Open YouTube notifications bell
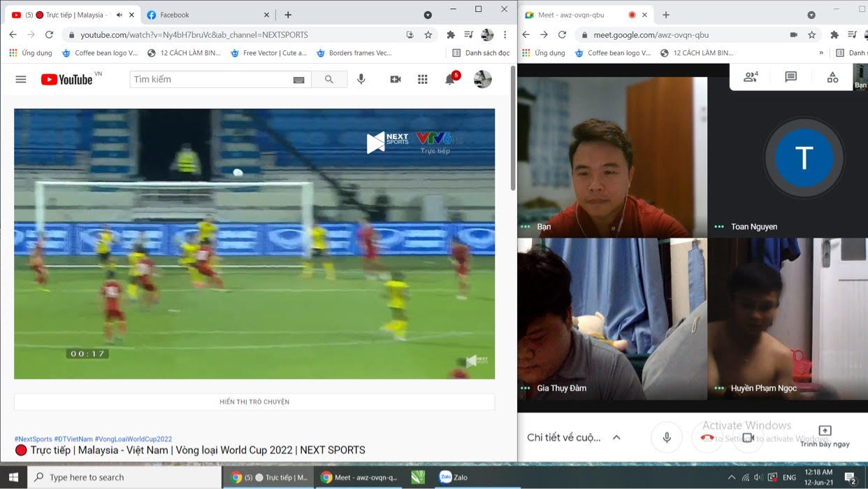 pyautogui.click(x=450, y=80)
